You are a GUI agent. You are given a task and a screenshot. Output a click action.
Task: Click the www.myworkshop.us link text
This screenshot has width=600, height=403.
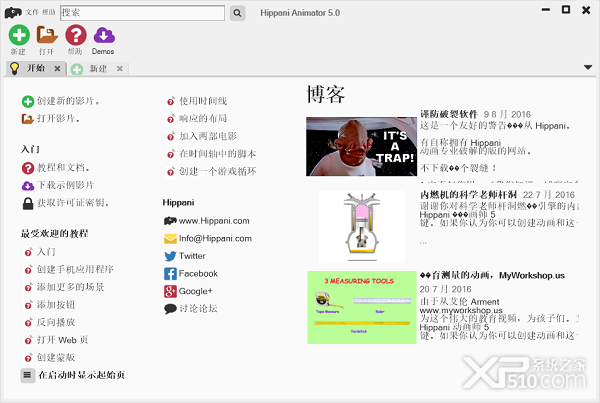point(461,310)
